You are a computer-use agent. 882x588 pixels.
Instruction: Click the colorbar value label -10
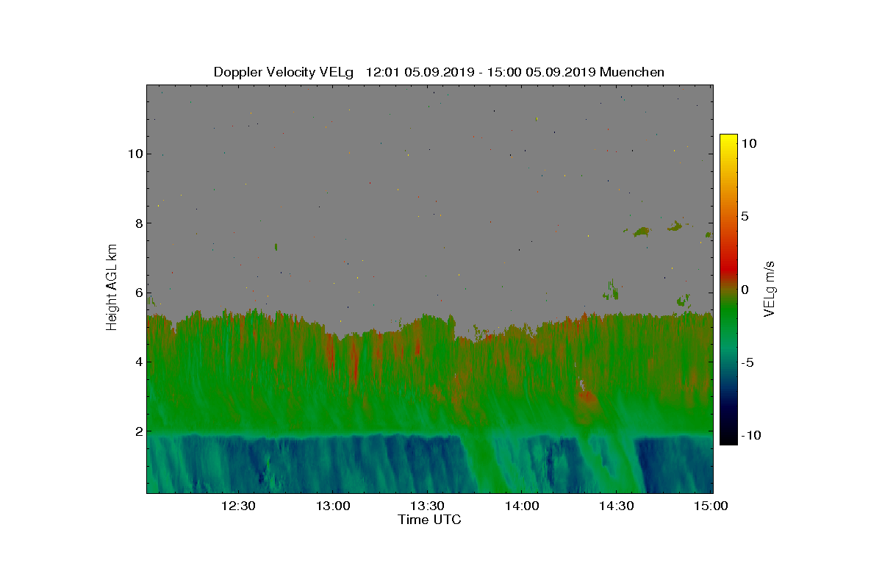coord(750,435)
